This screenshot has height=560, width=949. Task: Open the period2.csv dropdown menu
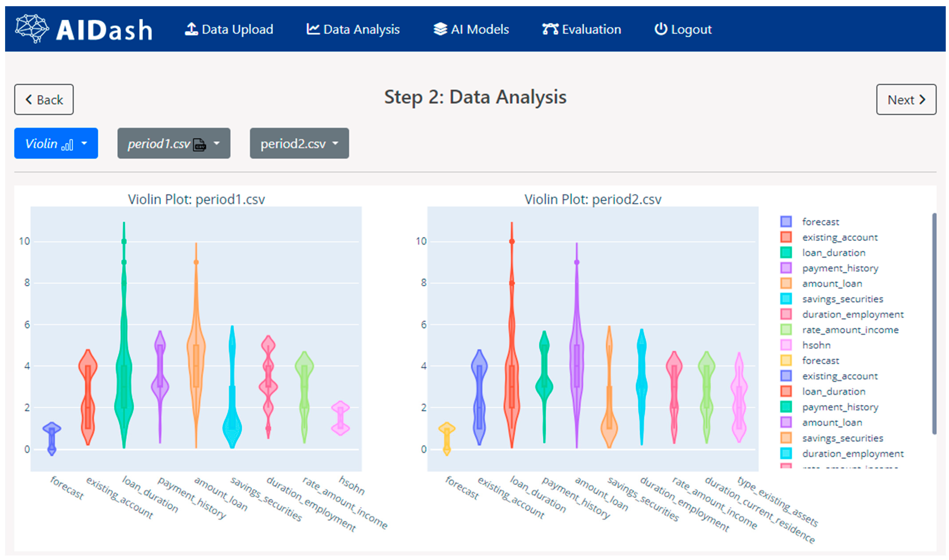(299, 143)
